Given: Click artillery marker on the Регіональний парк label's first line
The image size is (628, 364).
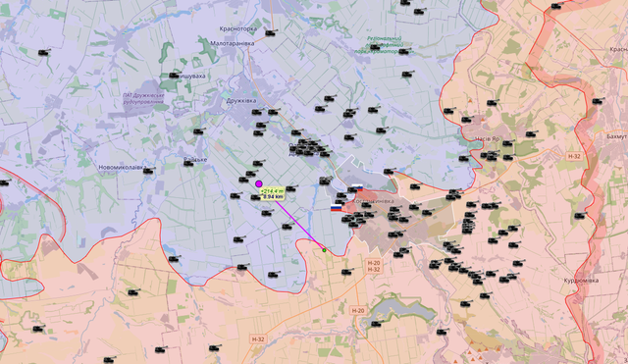Looking at the screenshot, I should pyautogui.click(x=375, y=47).
